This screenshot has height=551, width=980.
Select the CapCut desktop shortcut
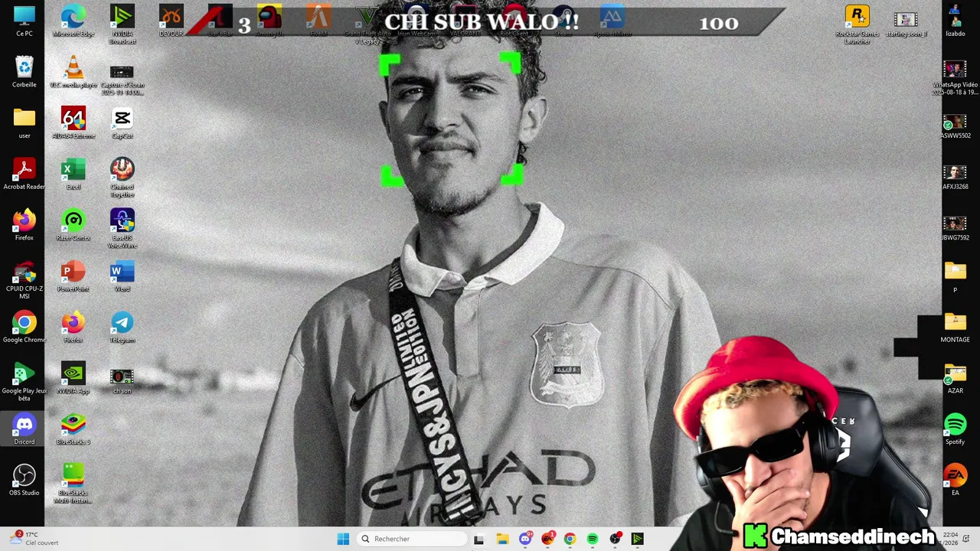pyautogui.click(x=122, y=123)
